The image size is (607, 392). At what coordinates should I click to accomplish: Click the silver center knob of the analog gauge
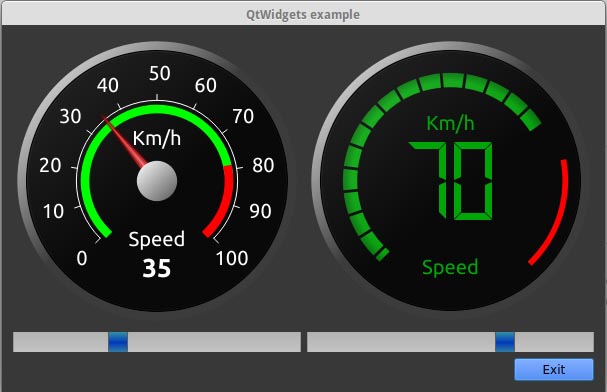(x=157, y=181)
